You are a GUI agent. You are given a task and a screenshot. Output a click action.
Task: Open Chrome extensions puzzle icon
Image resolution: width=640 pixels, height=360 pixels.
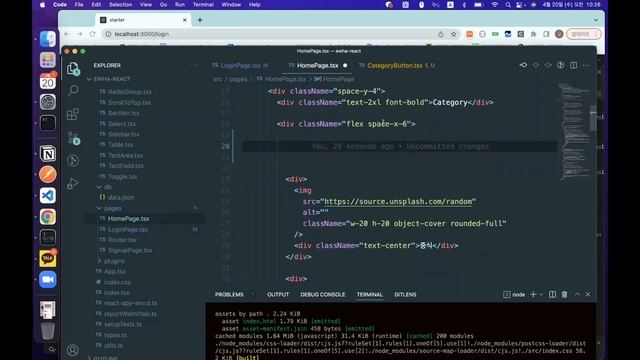pyautogui.click(x=533, y=34)
